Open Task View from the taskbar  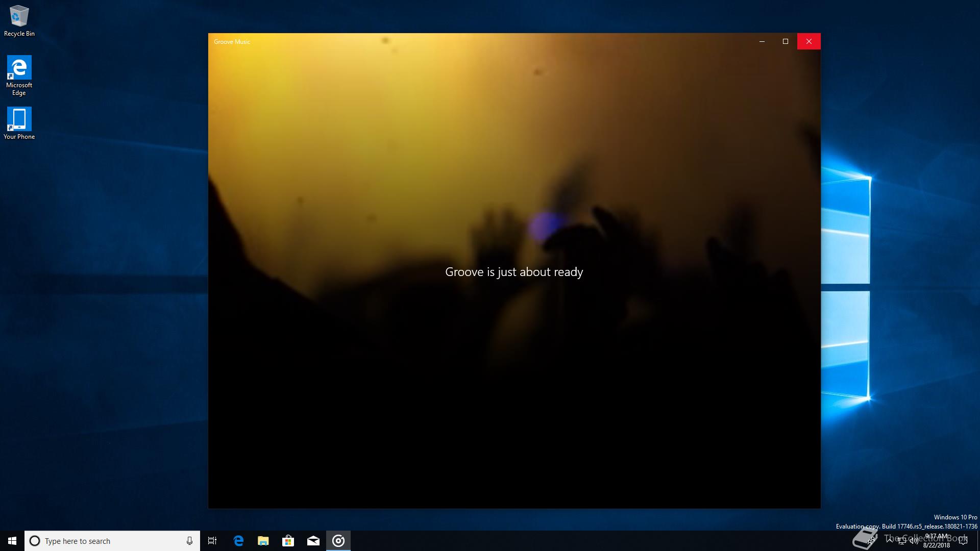212,541
